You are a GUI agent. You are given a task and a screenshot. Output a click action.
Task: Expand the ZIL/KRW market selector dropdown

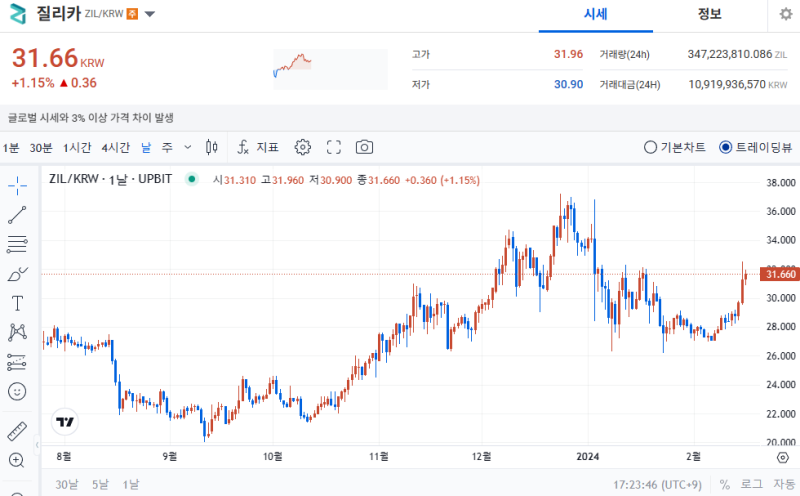pyautogui.click(x=149, y=14)
